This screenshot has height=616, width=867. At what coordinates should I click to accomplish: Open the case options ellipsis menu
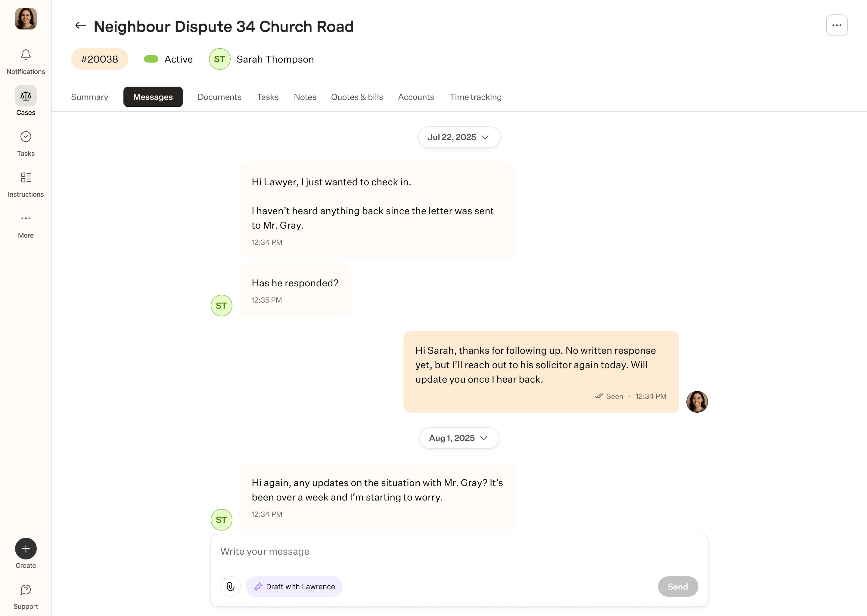tap(837, 25)
